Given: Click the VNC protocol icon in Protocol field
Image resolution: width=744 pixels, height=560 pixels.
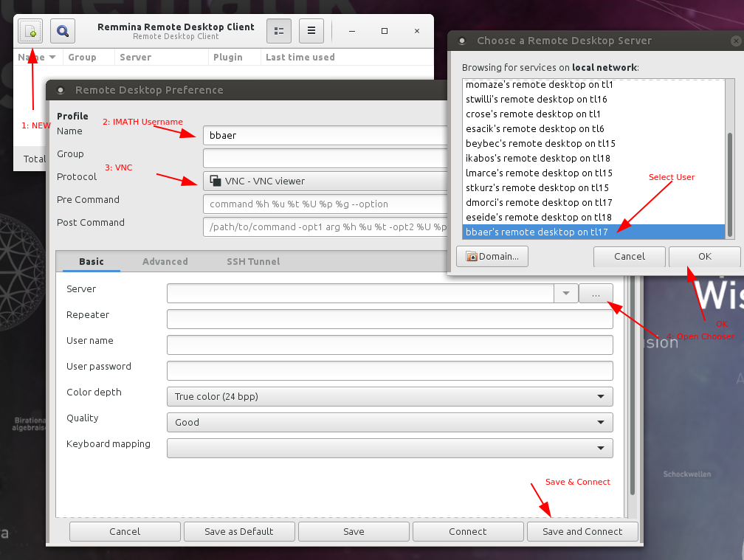Looking at the screenshot, I should pyautogui.click(x=216, y=181).
